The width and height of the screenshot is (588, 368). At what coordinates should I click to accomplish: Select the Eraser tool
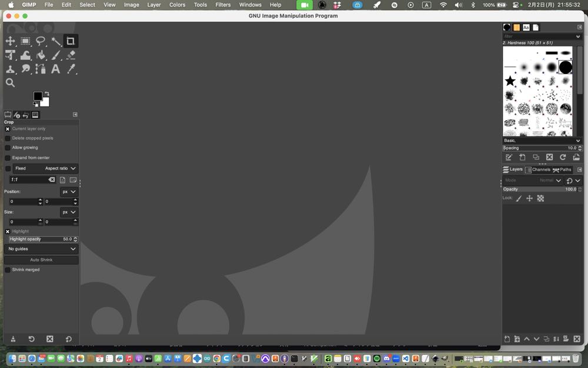[x=71, y=55]
